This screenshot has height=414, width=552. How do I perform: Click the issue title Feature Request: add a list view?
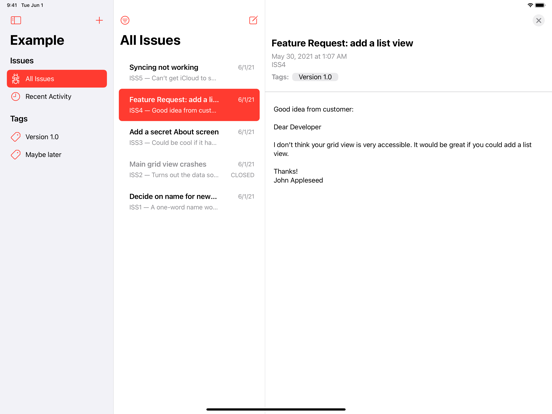click(342, 43)
